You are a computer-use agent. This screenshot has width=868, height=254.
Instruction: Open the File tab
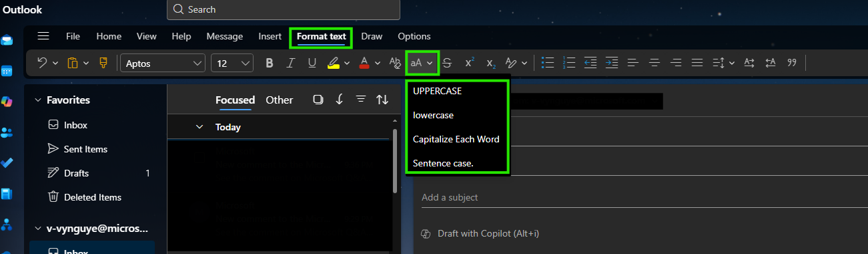(73, 36)
